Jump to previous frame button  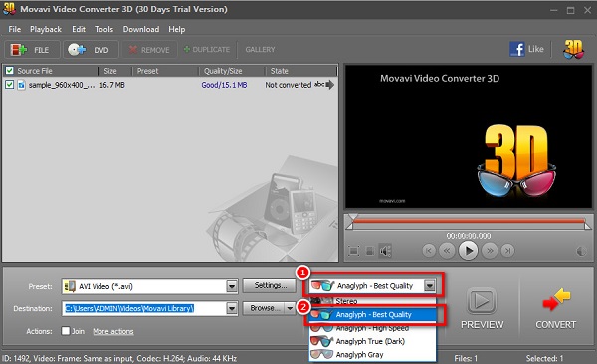(429, 251)
